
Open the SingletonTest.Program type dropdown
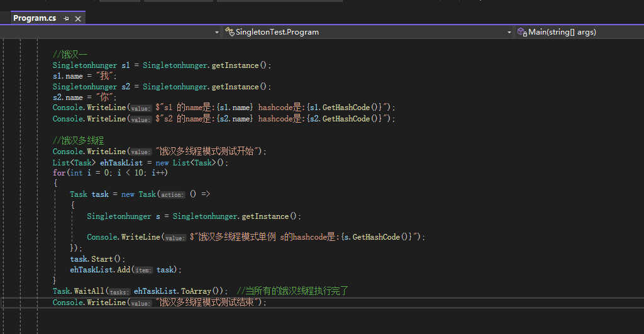[509, 32]
